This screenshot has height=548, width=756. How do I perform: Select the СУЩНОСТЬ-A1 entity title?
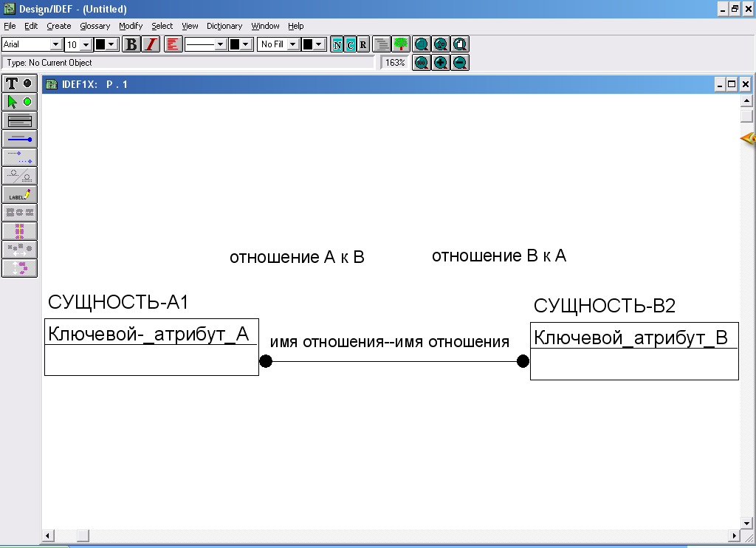tap(118, 302)
